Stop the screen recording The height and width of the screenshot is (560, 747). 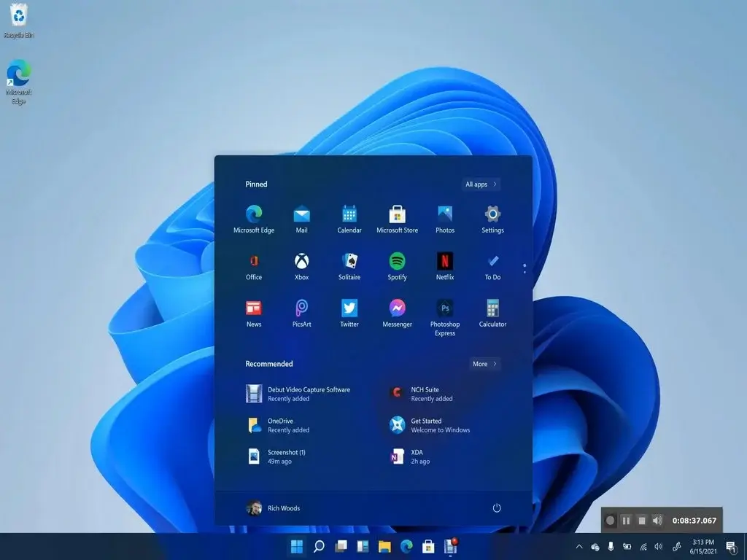point(642,521)
